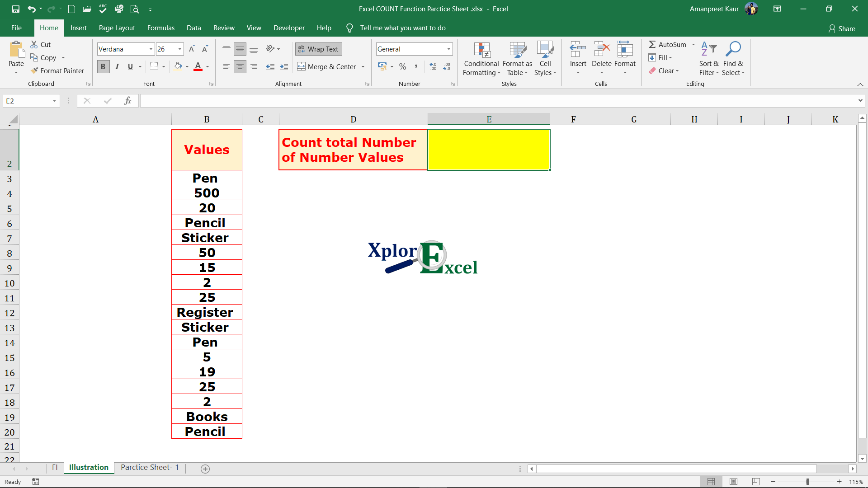
Task: Click Increase Decimal icon
Action: 433,66
